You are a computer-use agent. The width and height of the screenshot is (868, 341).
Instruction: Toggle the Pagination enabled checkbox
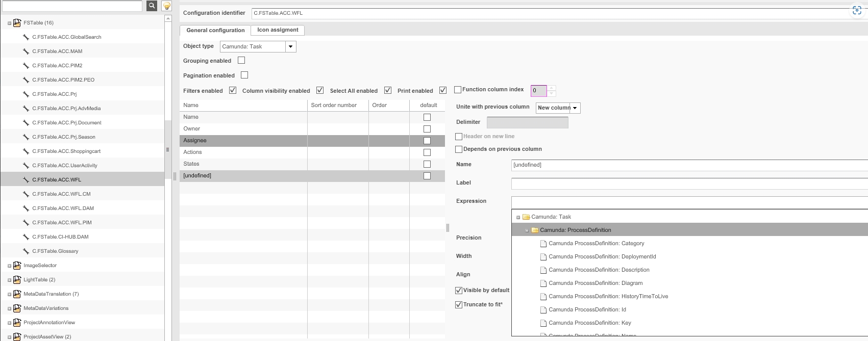[244, 75]
